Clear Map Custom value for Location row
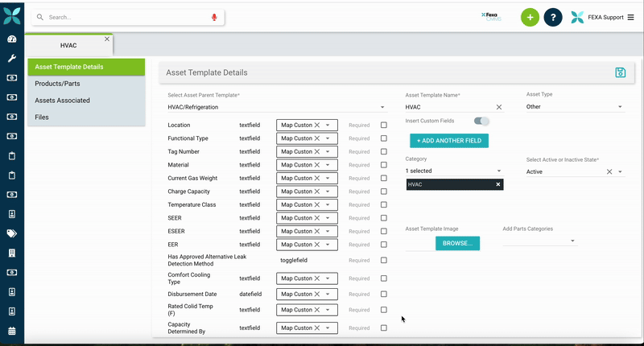Viewport: 644px width, 346px height. (317, 126)
